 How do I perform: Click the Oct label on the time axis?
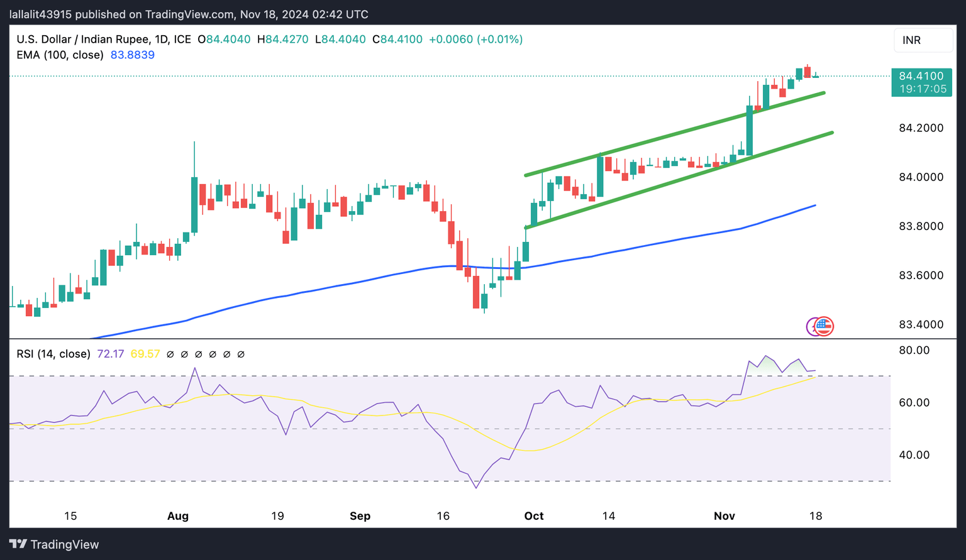pyautogui.click(x=534, y=516)
